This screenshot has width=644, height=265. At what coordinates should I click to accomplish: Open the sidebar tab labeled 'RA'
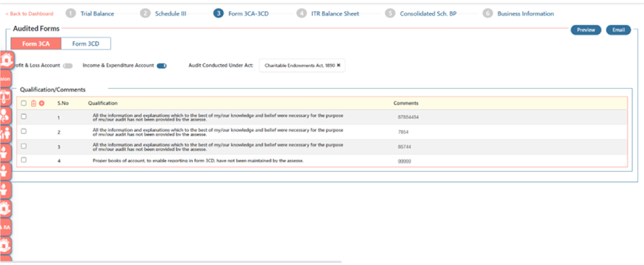[x=5, y=227]
